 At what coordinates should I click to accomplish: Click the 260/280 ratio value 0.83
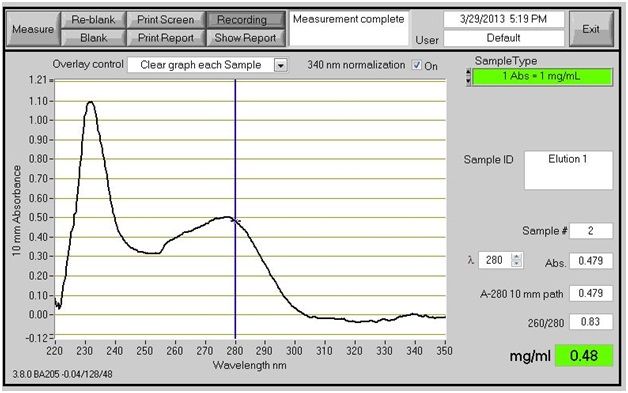[x=591, y=322]
